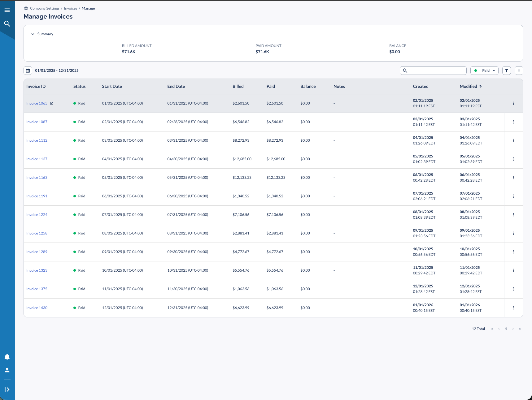Open the hamburger menu in sidebar
Image resolution: width=532 pixels, height=400 pixels.
[7, 10]
